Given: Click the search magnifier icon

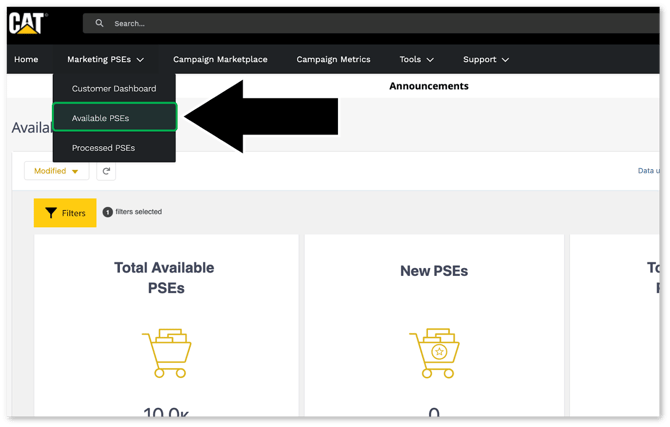Looking at the screenshot, I should [x=100, y=23].
